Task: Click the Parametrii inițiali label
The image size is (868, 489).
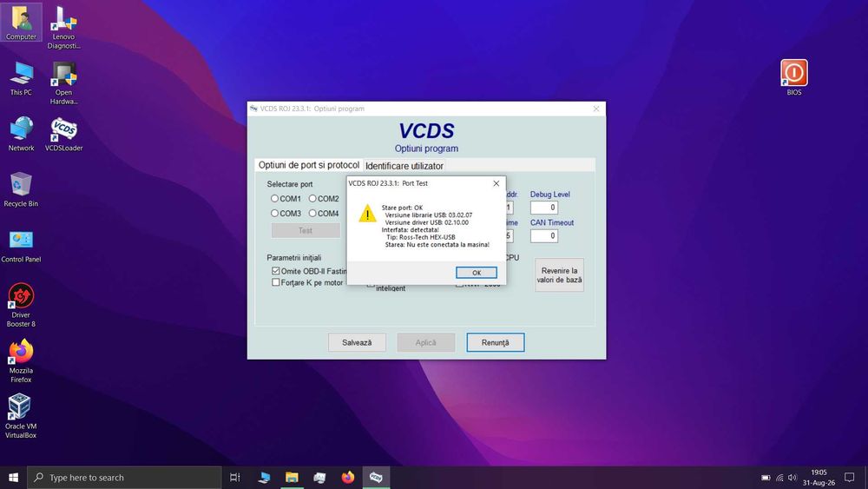Action: click(294, 257)
